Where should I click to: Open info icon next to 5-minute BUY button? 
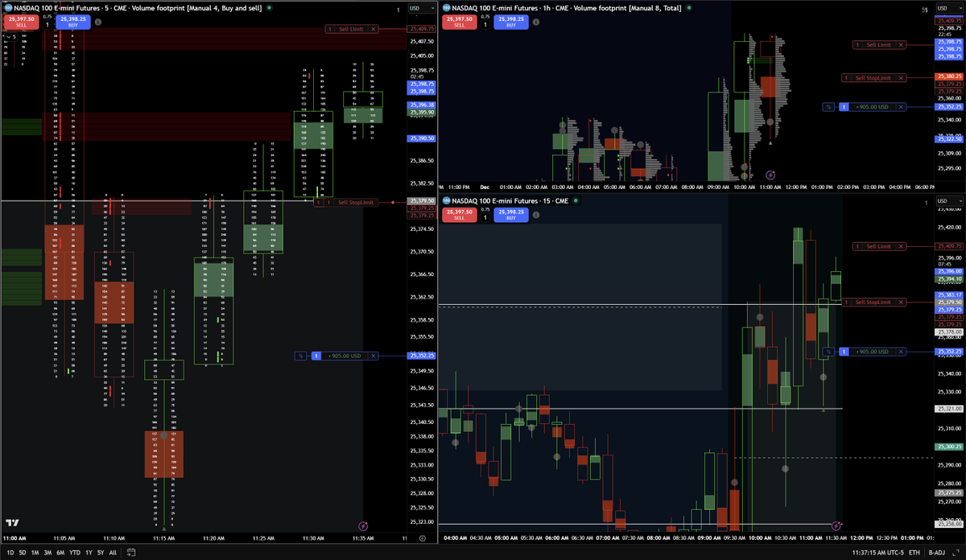pyautogui.click(x=97, y=23)
